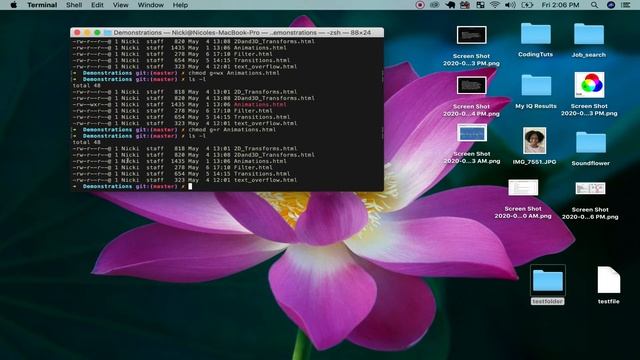
Task: Click the My IQ Results label text
Action: [x=536, y=106]
